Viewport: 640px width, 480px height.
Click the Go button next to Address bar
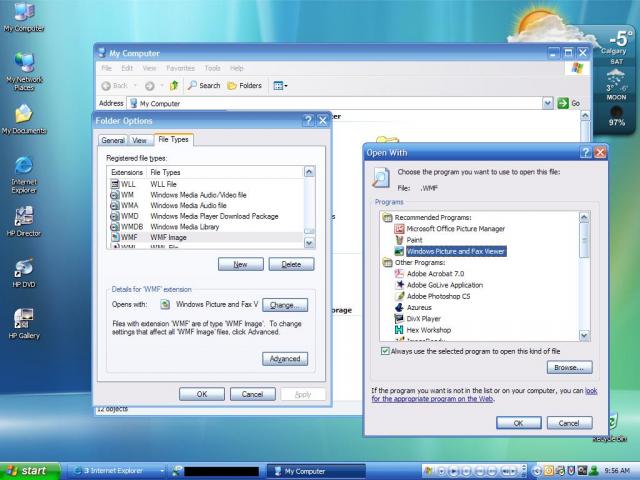tap(569, 103)
